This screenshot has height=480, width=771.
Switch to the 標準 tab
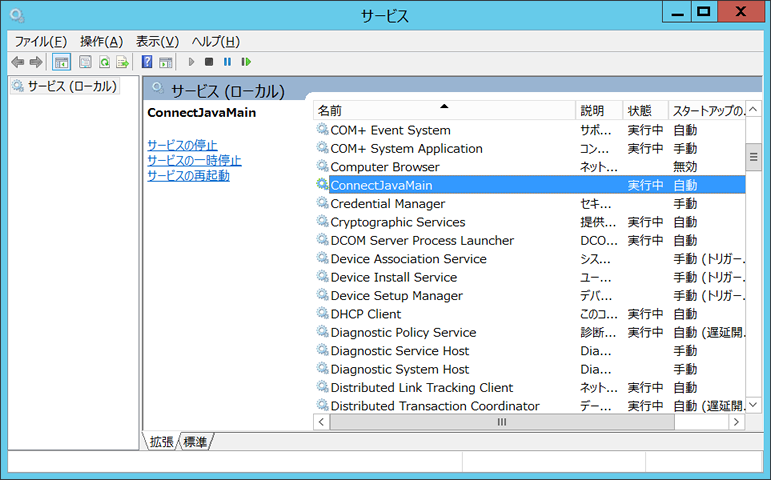[196, 441]
